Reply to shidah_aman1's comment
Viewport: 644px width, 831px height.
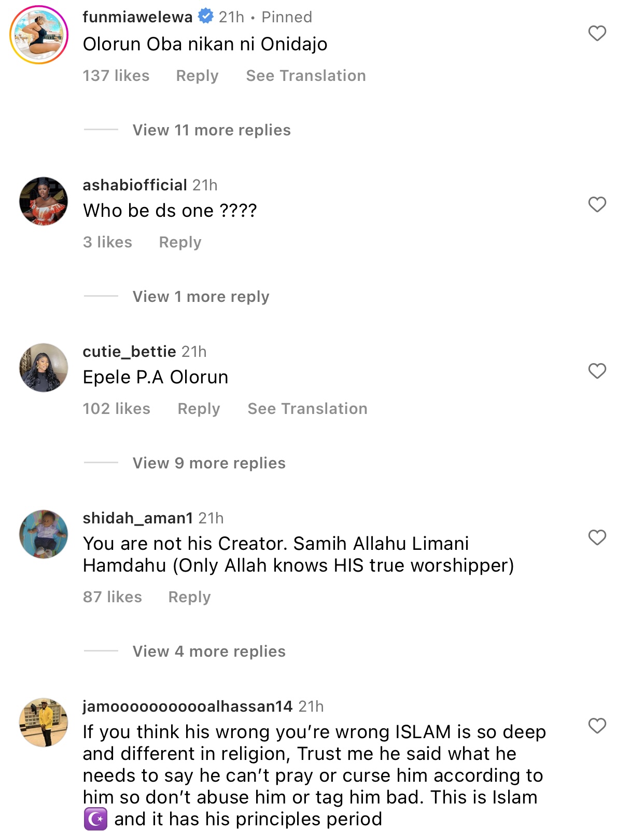pyautogui.click(x=189, y=597)
